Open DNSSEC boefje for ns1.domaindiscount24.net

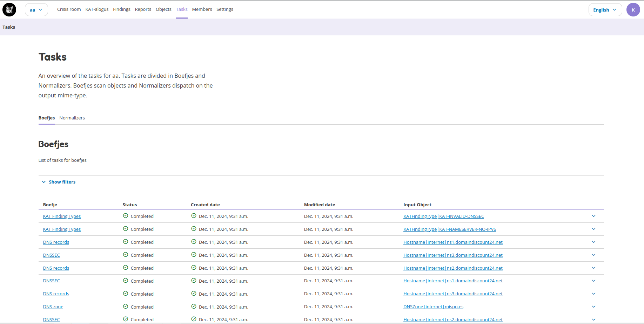[52, 281]
